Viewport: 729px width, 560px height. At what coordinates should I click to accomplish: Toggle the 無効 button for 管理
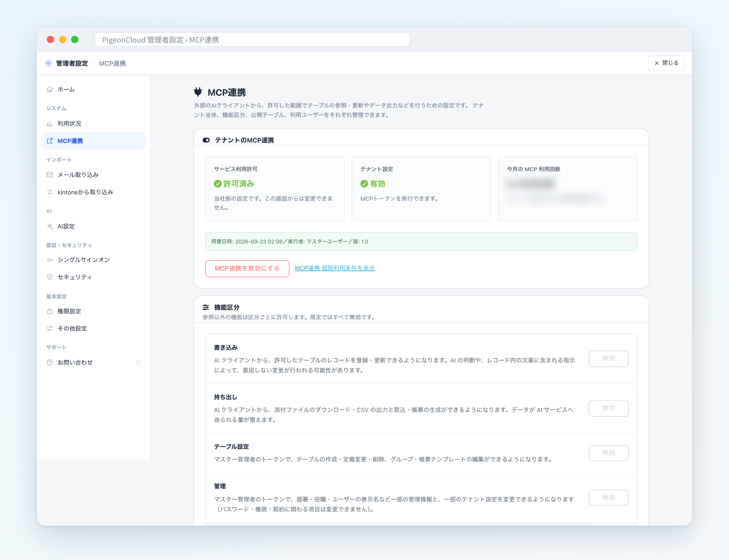pos(608,497)
